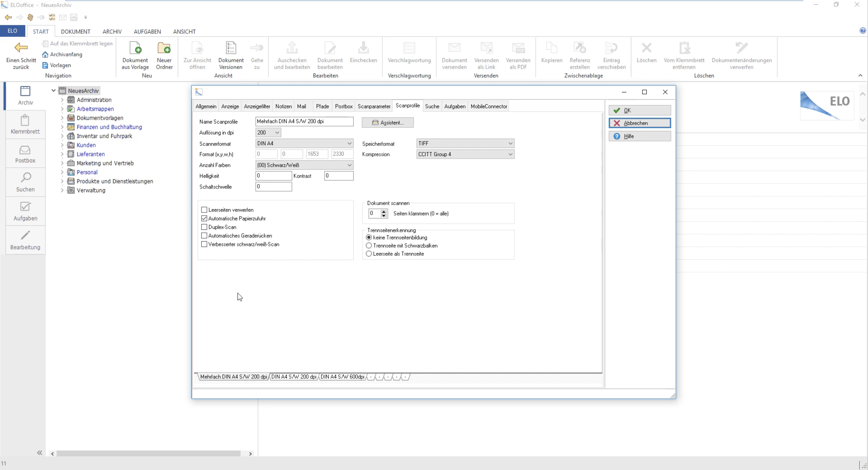Viewport: 868px width, 470px height.
Task: Expand the Kunden tree node
Action: [x=62, y=145]
